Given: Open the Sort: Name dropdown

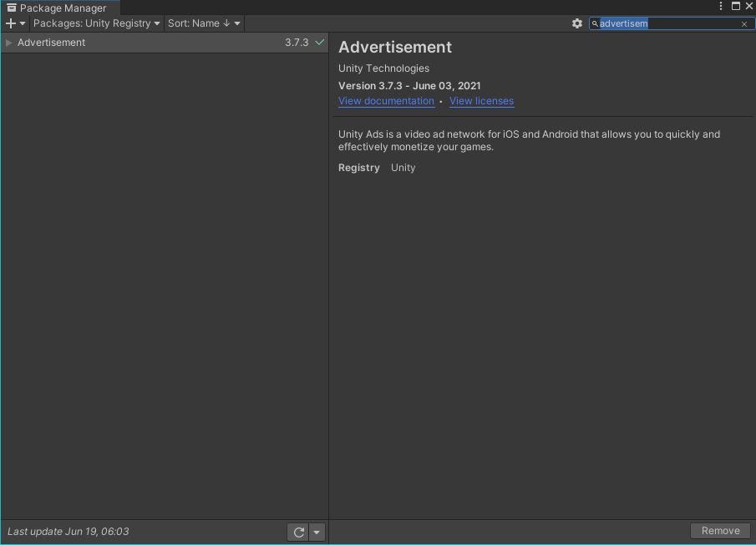Looking at the screenshot, I should click(x=204, y=23).
